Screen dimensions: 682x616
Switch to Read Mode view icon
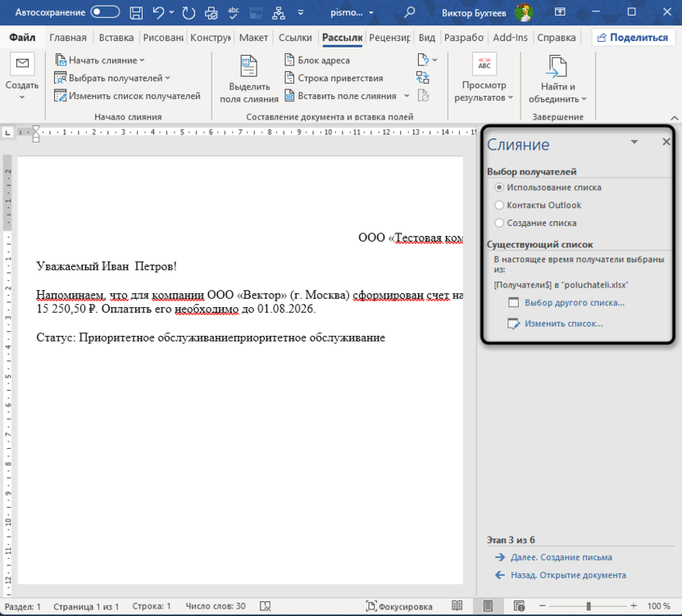tap(457, 605)
